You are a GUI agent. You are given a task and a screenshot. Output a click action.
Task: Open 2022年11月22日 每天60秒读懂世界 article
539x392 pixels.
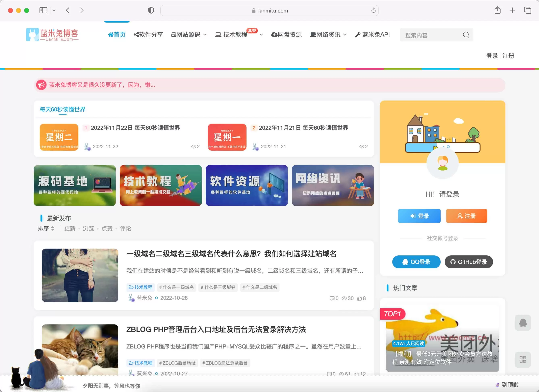[135, 128]
